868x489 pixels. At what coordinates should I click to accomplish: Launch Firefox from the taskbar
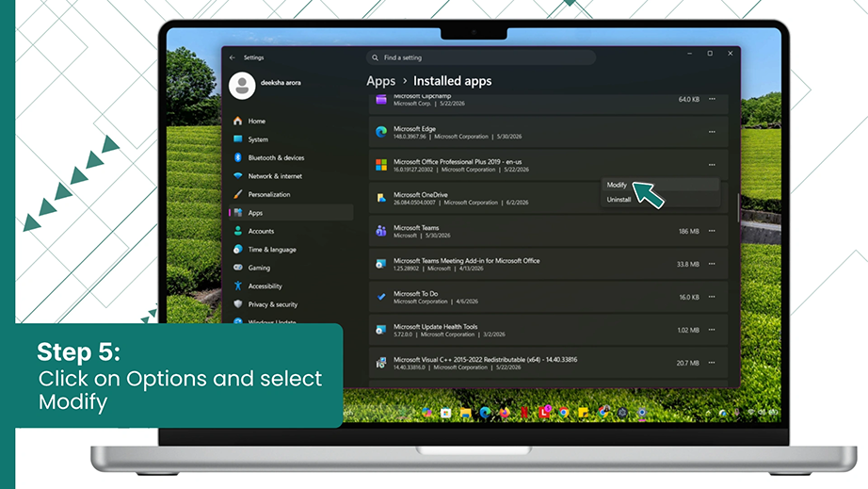tap(505, 413)
